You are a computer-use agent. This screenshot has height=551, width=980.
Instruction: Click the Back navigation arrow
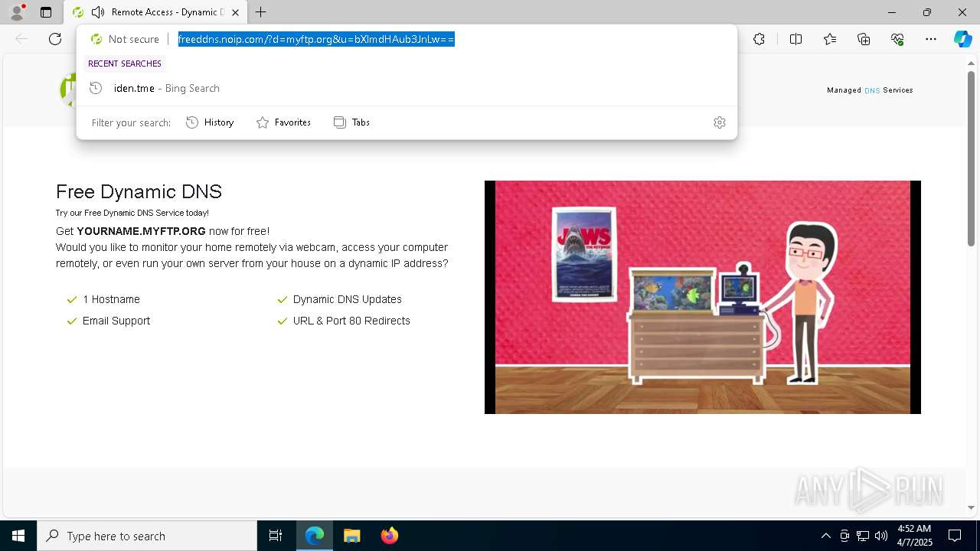click(21, 39)
